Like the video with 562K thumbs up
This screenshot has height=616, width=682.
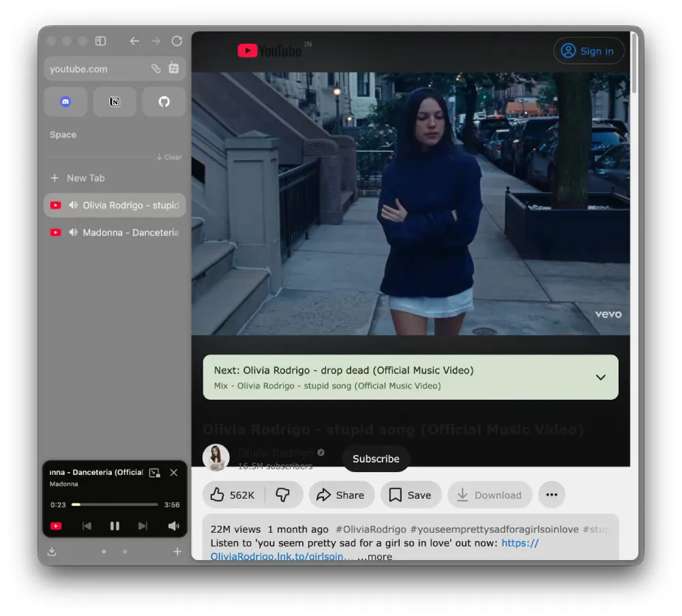coord(233,495)
